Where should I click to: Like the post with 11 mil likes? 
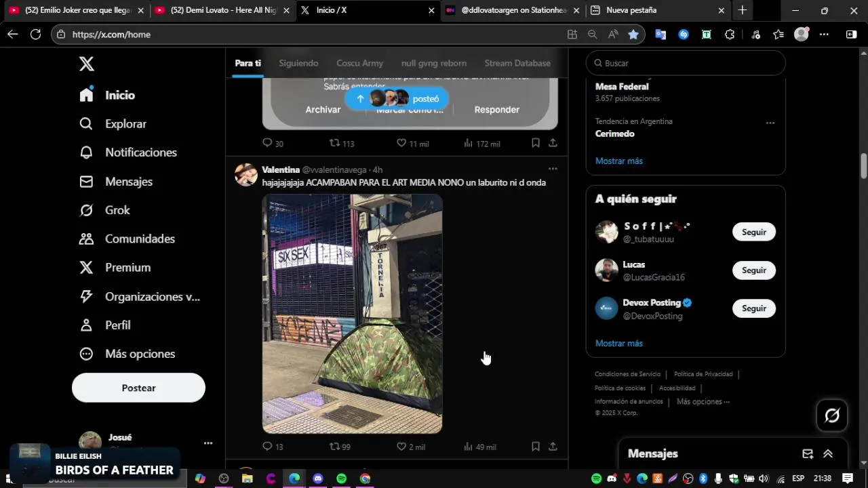[x=412, y=143]
